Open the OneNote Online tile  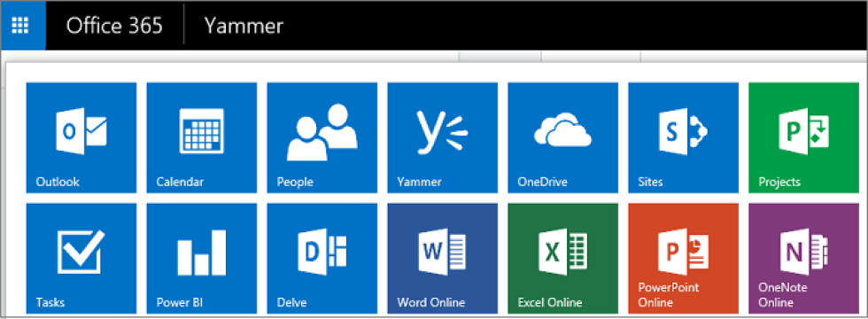[x=804, y=259]
